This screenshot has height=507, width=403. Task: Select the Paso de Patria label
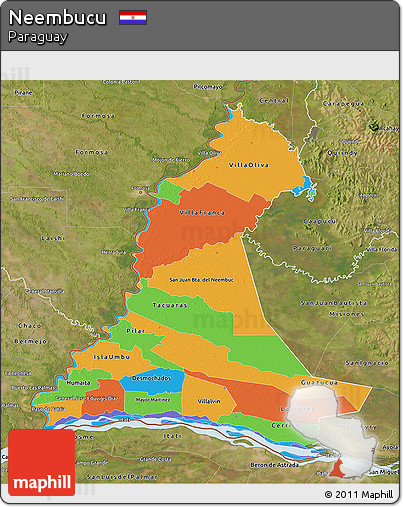pyautogui.click(x=49, y=409)
